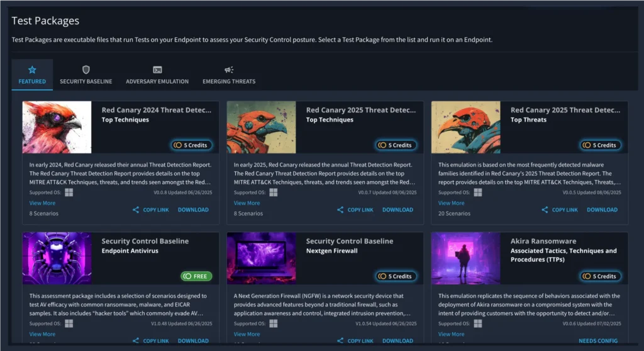This screenshot has height=351, width=644.
Task: Click share icon on Red Canary 2024 card
Action: [x=136, y=210]
